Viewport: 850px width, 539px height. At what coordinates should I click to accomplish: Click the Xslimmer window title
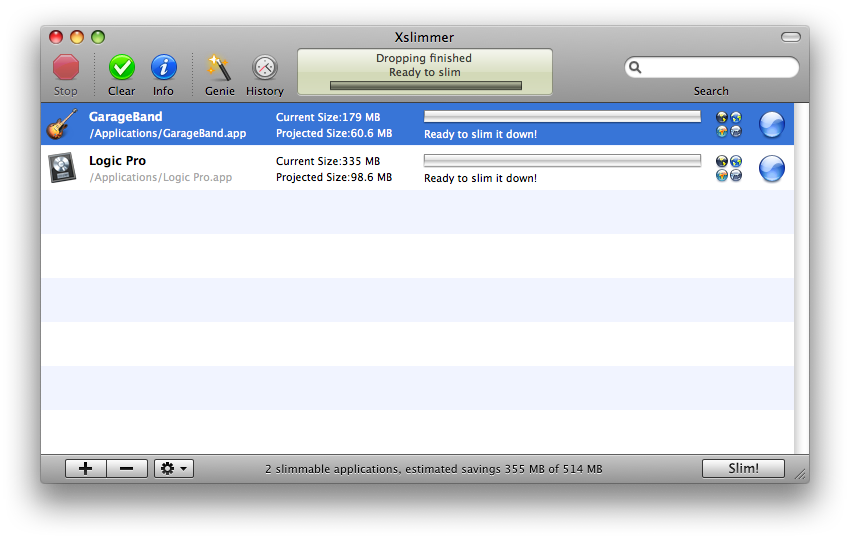point(424,37)
